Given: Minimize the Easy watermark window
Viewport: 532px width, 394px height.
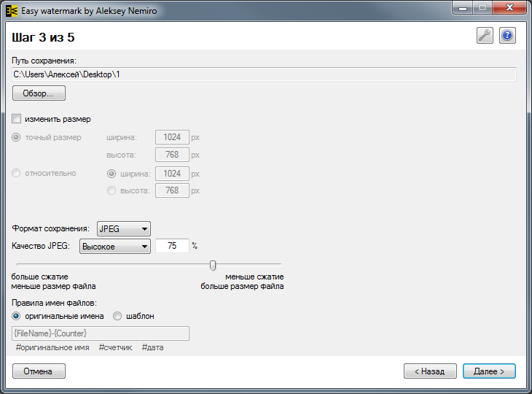Looking at the screenshot, I should tap(463, 8).
